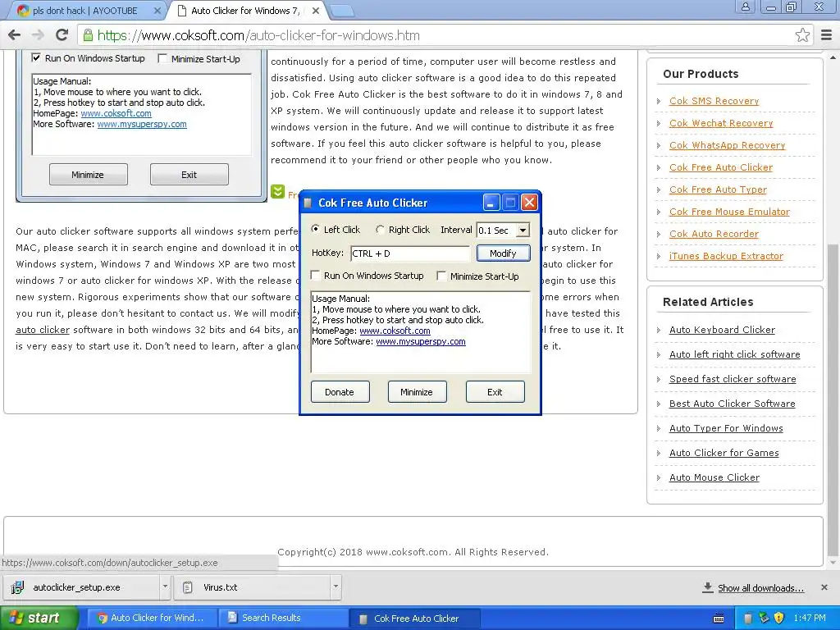This screenshot has height=630, width=840.
Task: Open Cok Auto Recorder link
Action: tap(714, 234)
